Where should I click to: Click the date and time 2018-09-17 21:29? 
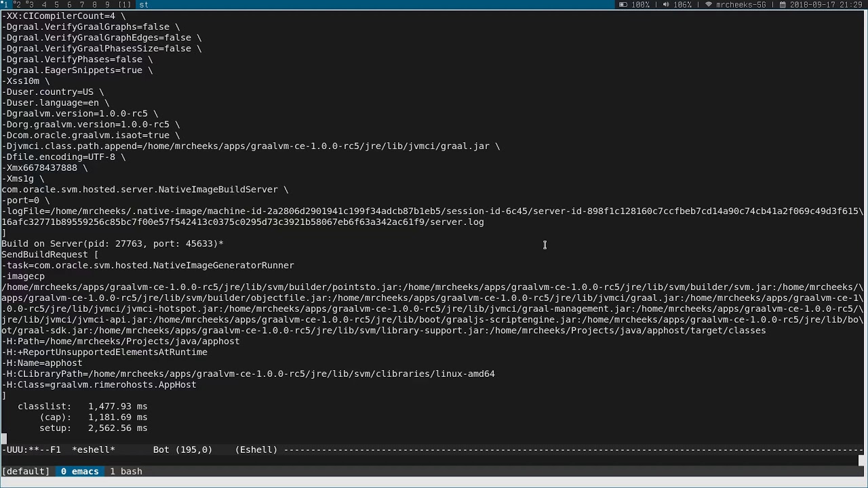pos(826,5)
